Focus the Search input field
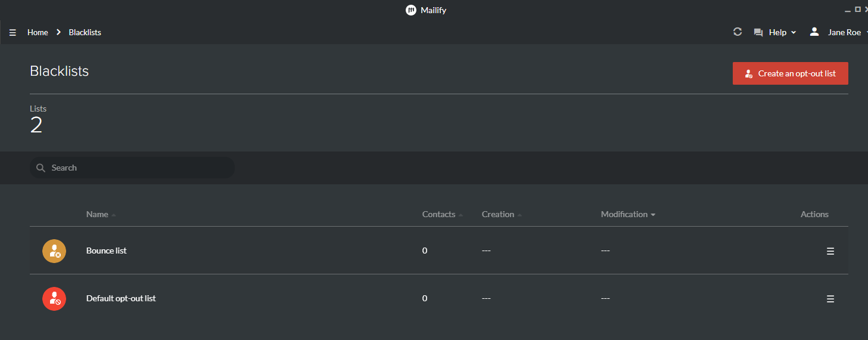 click(132, 168)
